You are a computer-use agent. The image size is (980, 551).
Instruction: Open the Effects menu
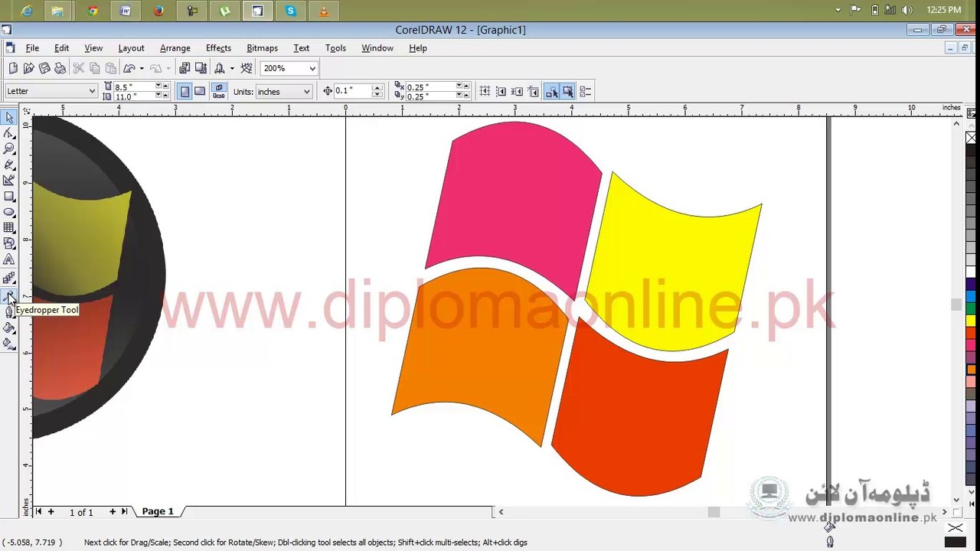pos(218,48)
